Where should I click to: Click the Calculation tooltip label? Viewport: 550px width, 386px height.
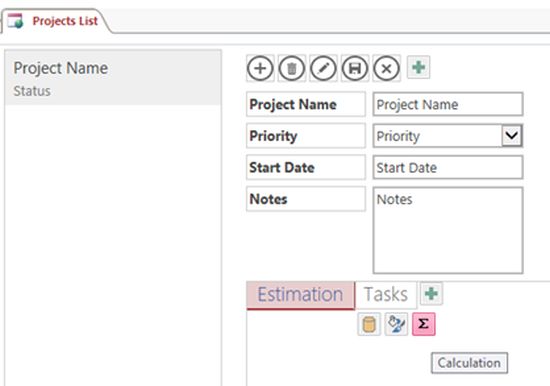(x=469, y=363)
